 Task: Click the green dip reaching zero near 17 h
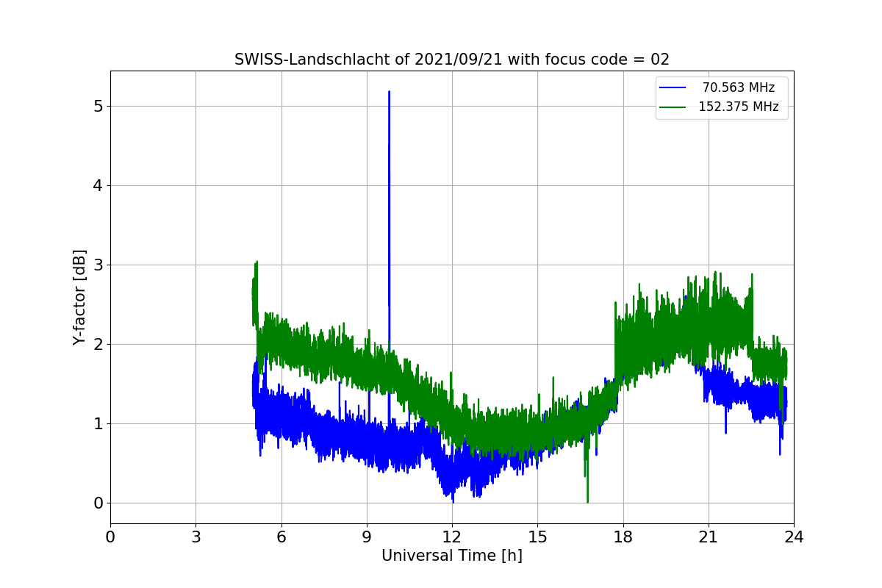pos(587,502)
